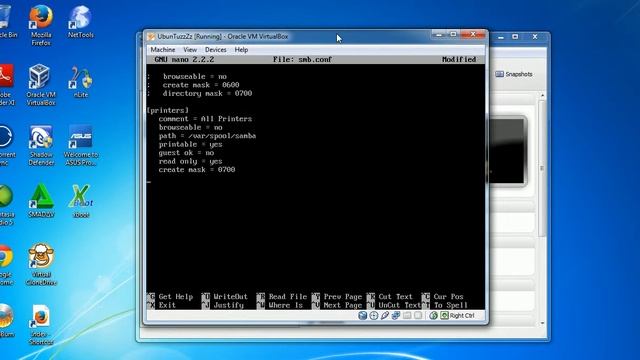The height and width of the screenshot is (360, 640).
Task: Click the optical disc status icon
Action: (373, 316)
